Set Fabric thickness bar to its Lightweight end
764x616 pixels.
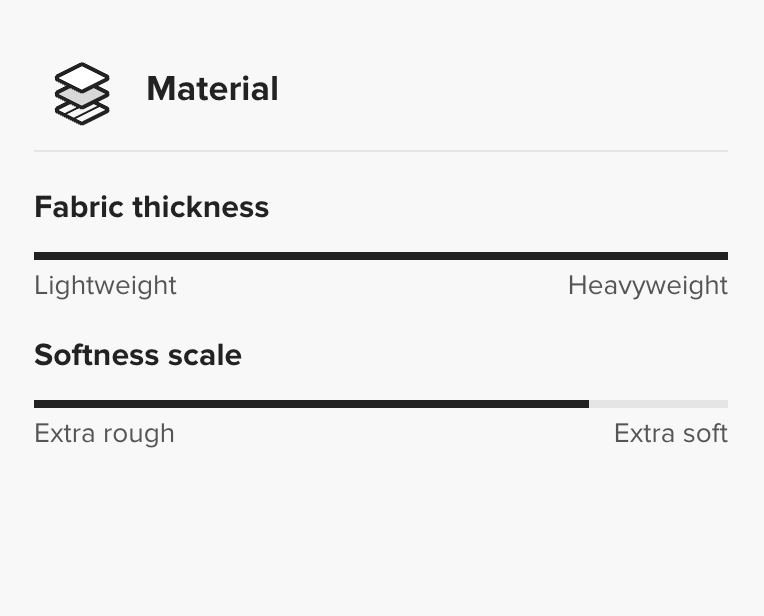[37, 256]
